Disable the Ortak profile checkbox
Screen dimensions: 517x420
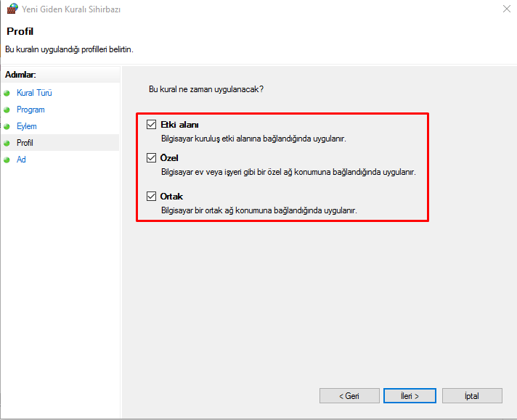coord(151,196)
